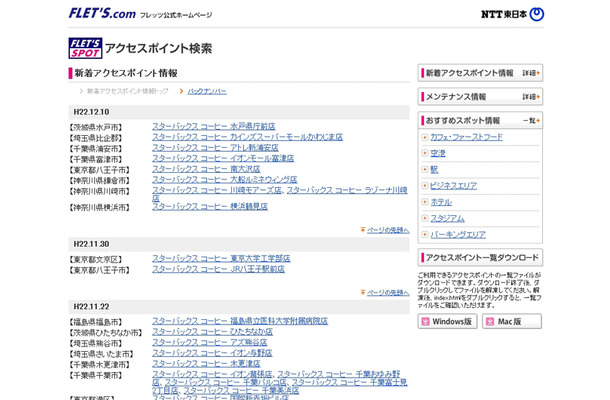Click the H22.12.10 date heading
Screen dimensions: 610x400
pos(91,112)
